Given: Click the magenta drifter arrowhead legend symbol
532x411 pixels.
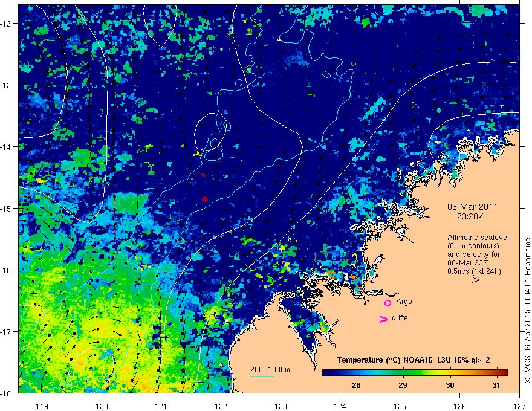Looking at the screenshot, I should [383, 319].
